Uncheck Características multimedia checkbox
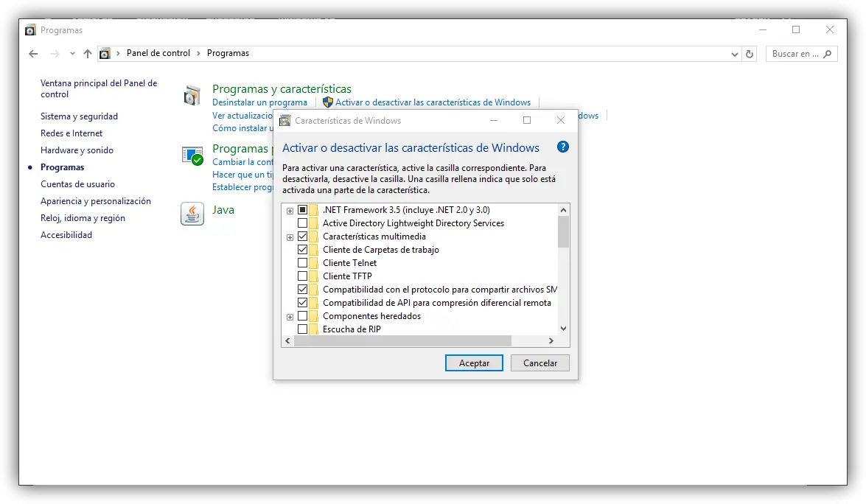 coord(303,237)
